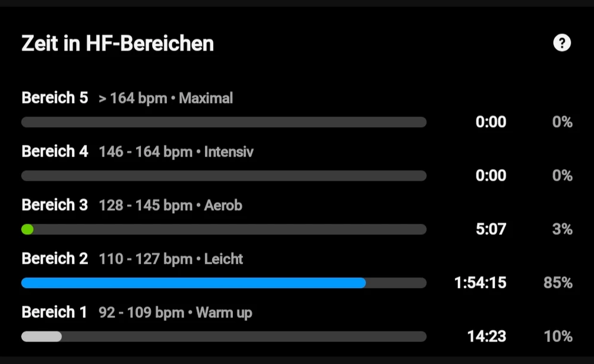Click the 1:54:15 duration value
This screenshot has width=594, height=364.
click(480, 283)
